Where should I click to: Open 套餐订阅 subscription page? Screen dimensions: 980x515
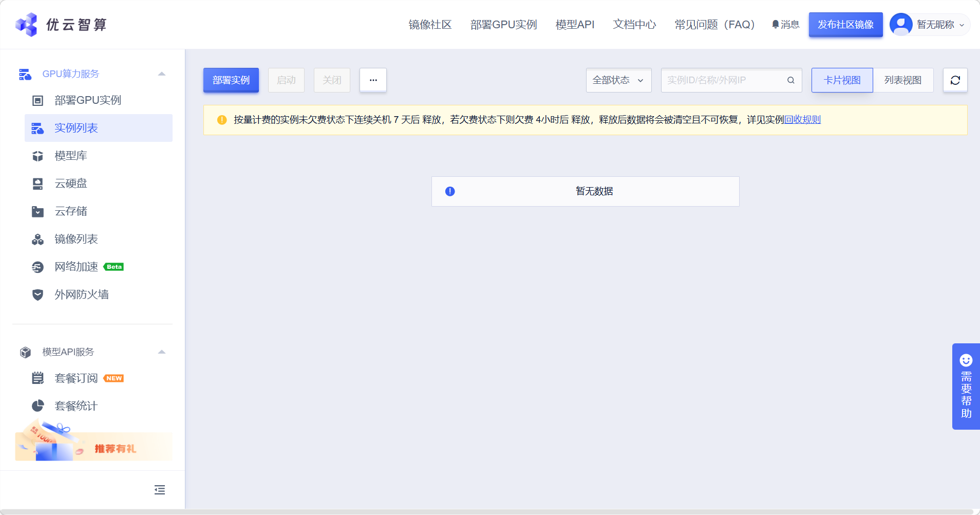click(76, 378)
